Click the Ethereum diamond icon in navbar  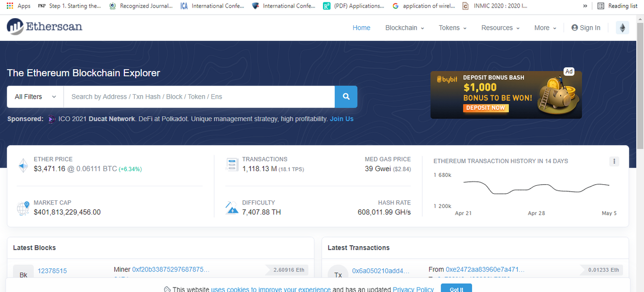click(x=622, y=28)
